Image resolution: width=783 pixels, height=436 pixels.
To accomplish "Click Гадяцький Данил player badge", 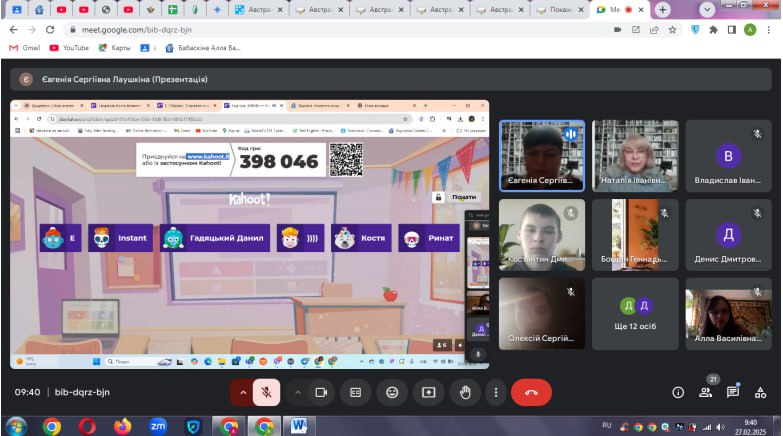I will pyautogui.click(x=215, y=238).
